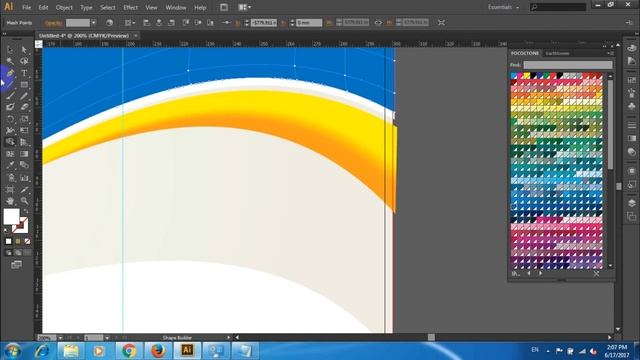The width and height of the screenshot is (640, 360).
Task: Open the Symbols panel club icon
Action: 631,107
